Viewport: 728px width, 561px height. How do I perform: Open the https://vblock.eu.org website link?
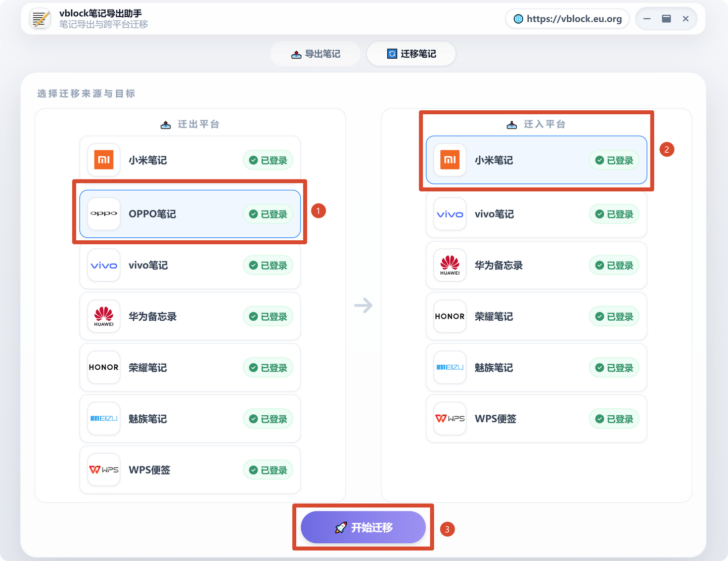[567, 19]
